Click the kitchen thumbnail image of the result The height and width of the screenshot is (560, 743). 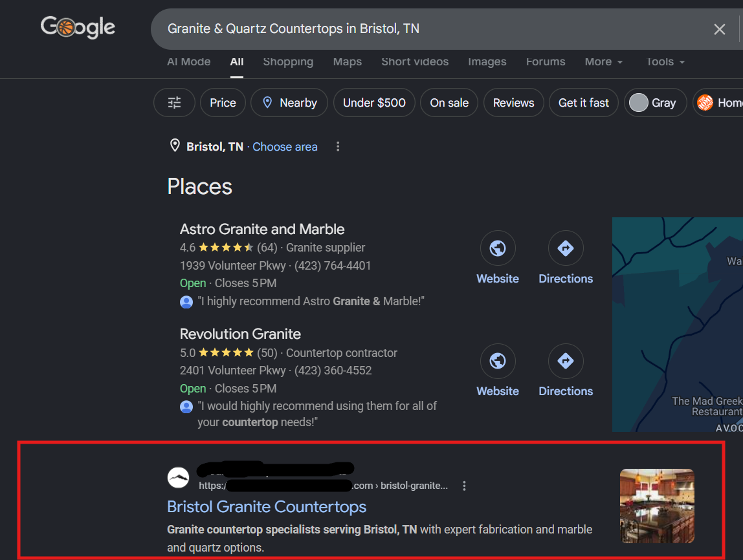[x=657, y=506]
